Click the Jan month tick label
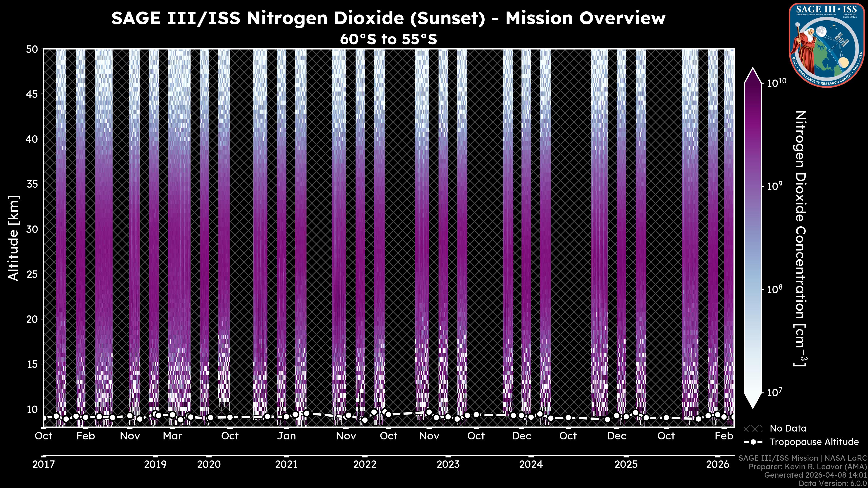868x488 pixels. (x=286, y=436)
